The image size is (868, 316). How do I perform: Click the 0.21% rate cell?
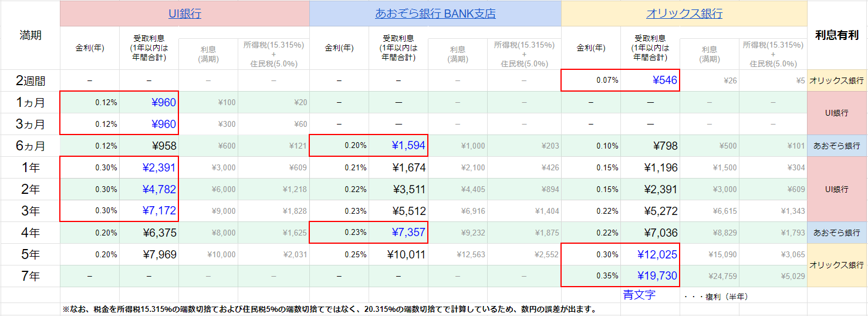339,167
